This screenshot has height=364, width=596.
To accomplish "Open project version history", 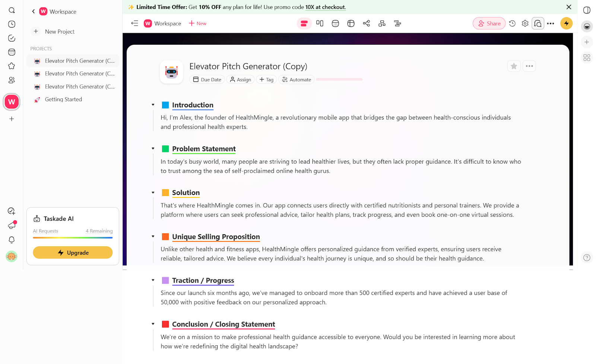I will pyautogui.click(x=512, y=23).
